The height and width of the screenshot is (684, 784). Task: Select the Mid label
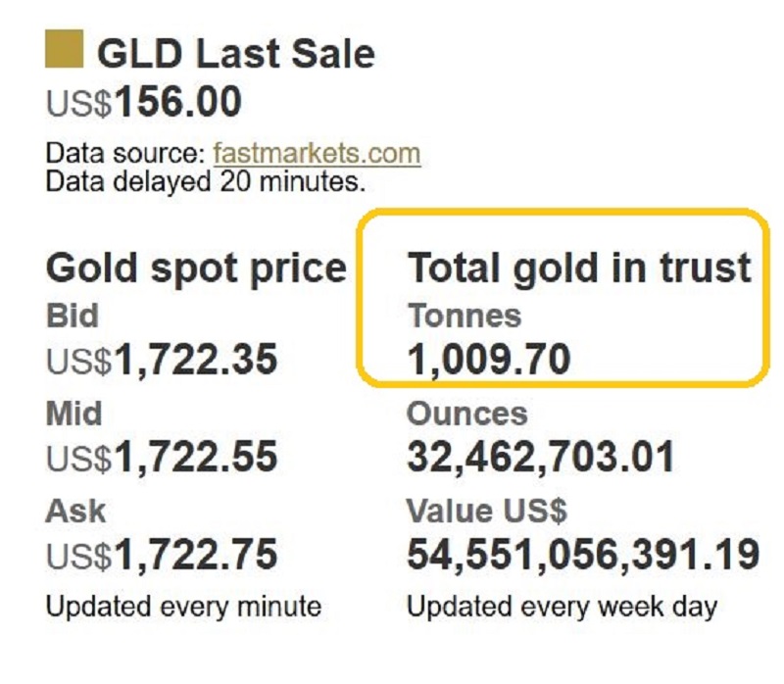[73, 413]
